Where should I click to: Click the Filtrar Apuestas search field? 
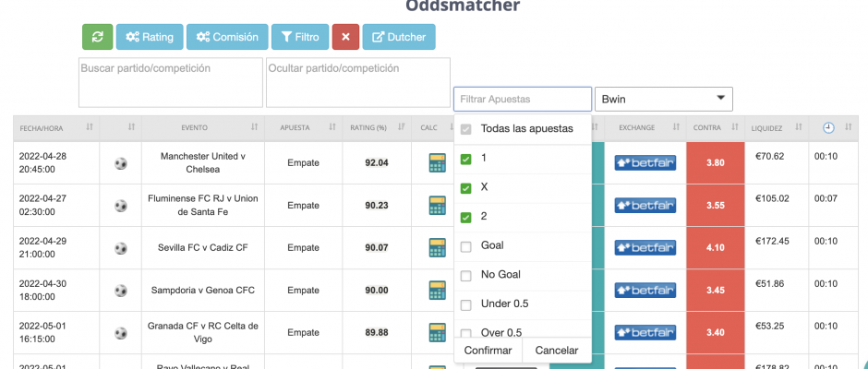[523, 99]
